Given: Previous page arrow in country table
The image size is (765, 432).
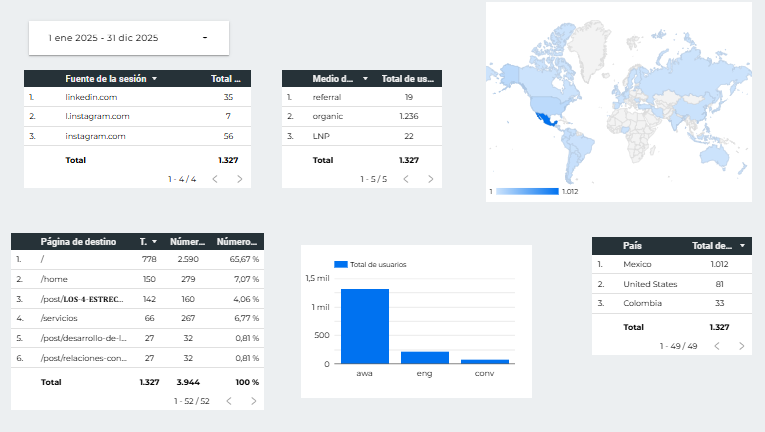Looking at the screenshot, I should point(717,346).
